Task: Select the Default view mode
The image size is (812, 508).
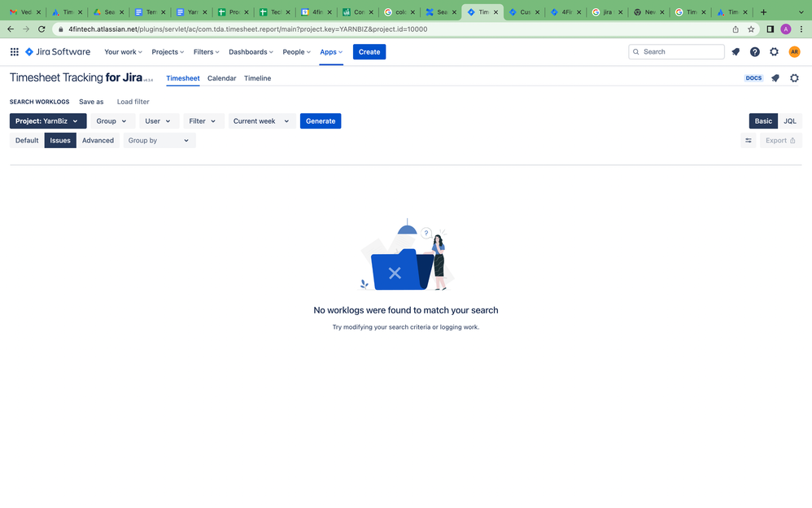Action: click(x=27, y=141)
